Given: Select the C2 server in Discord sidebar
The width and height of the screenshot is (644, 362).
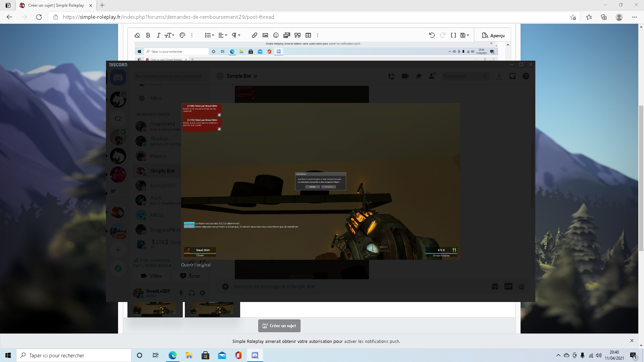Looking at the screenshot, I should pyautogui.click(x=118, y=119).
